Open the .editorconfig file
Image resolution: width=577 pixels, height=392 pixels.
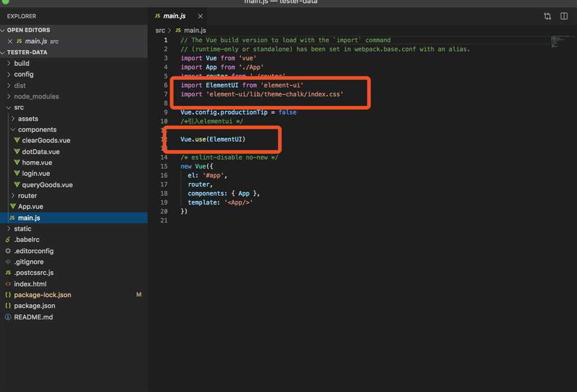click(x=73, y=251)
